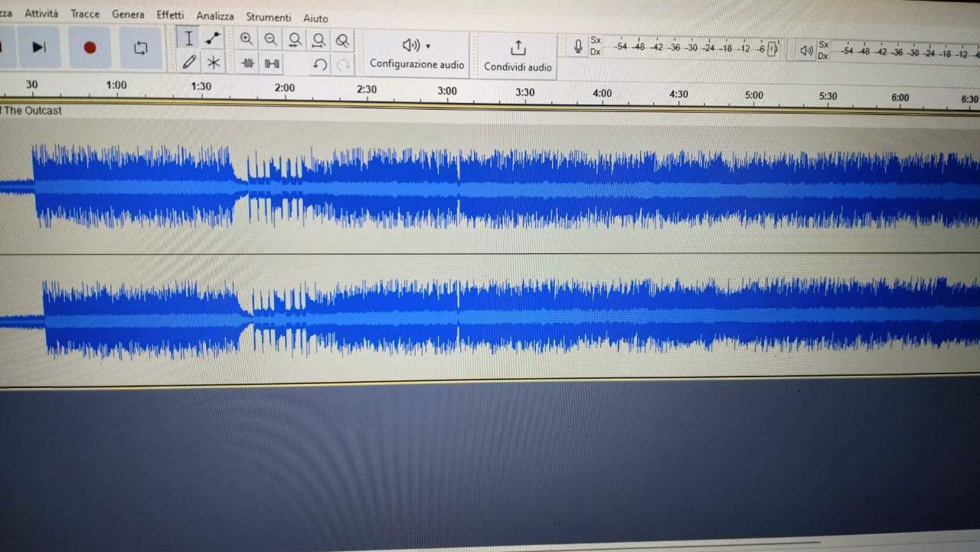
Task: Click the Skip to End transport button
Action: [x=38, y=47]
